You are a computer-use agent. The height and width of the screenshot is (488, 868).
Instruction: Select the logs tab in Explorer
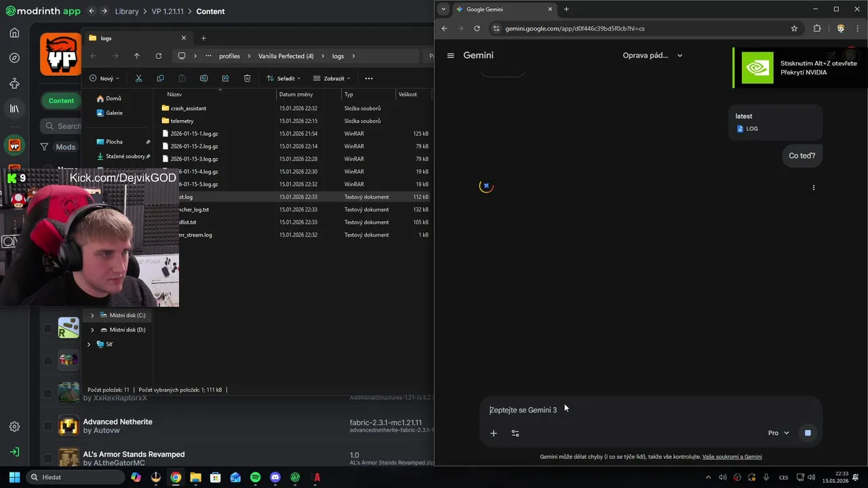point(137,38)
